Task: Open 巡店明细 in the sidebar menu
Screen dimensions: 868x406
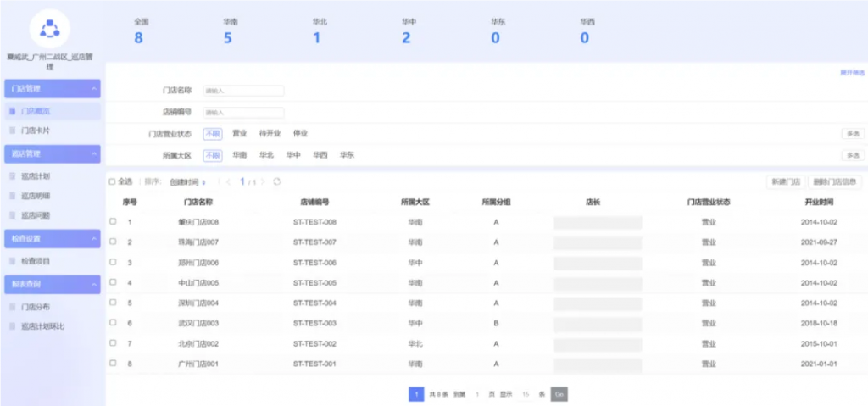Action: coord(35,196)
